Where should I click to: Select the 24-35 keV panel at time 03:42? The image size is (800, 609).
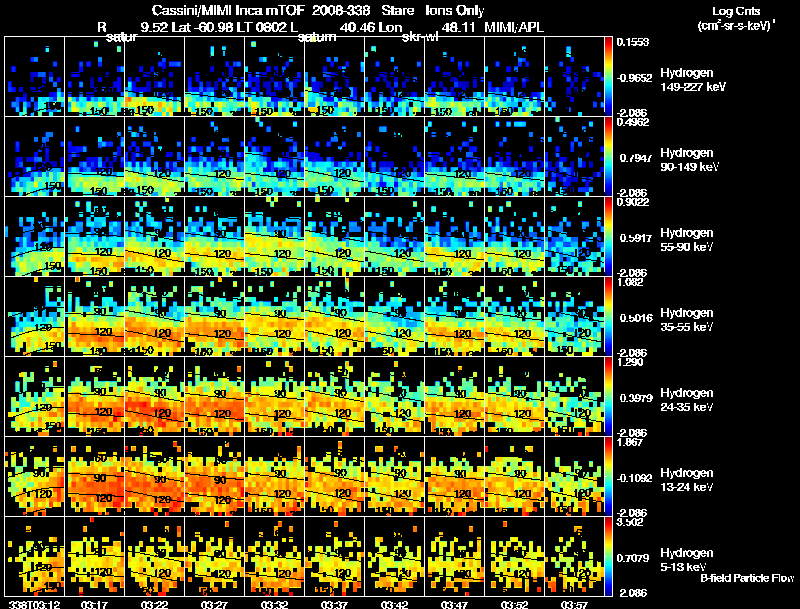tap(394, 396)
